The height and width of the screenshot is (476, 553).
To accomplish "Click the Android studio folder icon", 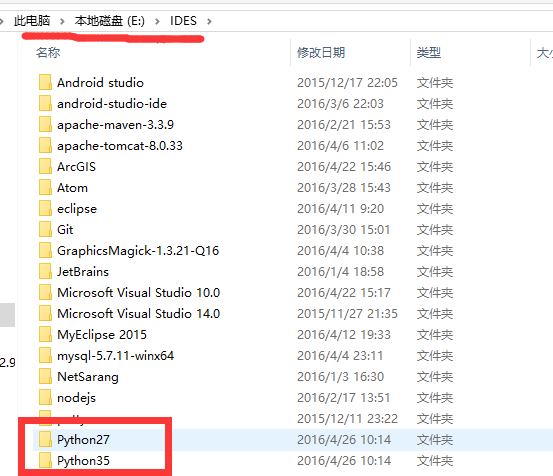I will [45, 83].
